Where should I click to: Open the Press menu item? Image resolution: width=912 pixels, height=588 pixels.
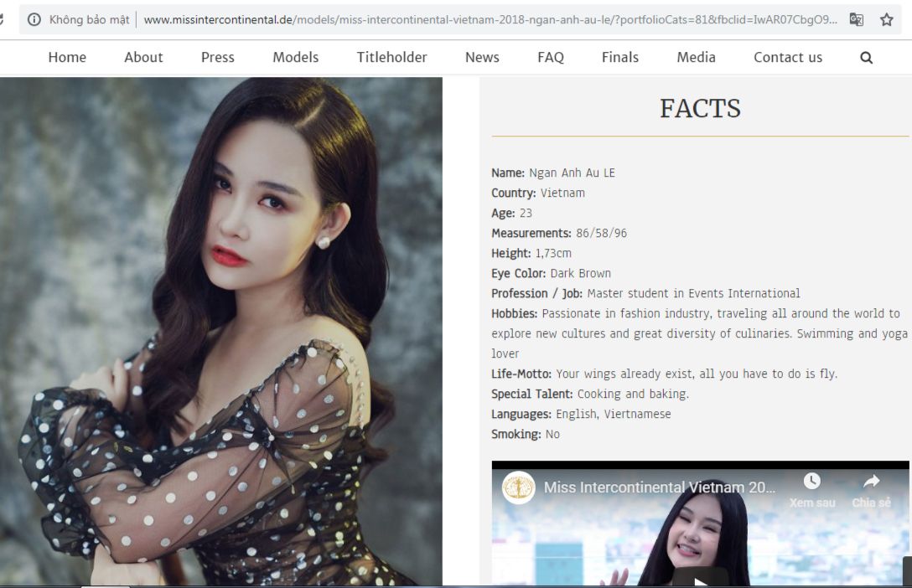217,58
